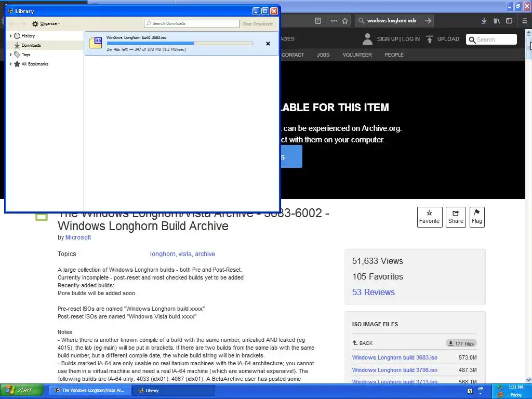The height and width of the screenshot is (399, 532).
Task: Open JOBS in archive nav
Action: tap(323, 55)
